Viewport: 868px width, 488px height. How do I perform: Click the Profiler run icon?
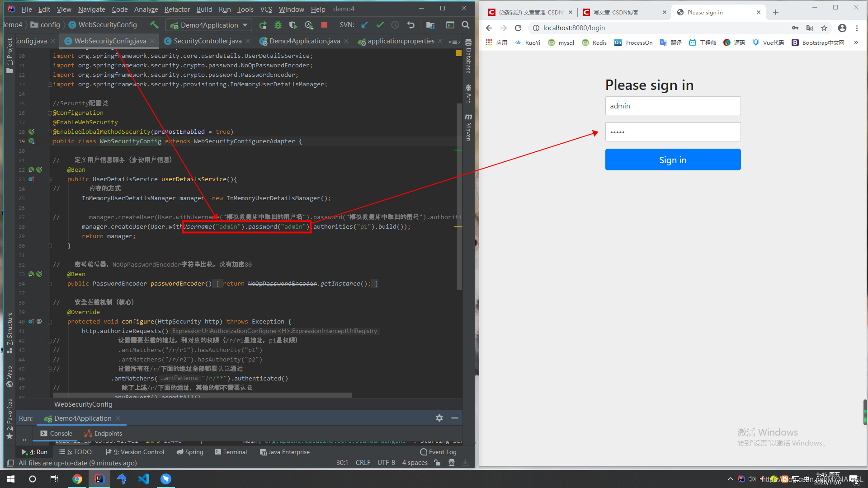coord(309,25)
